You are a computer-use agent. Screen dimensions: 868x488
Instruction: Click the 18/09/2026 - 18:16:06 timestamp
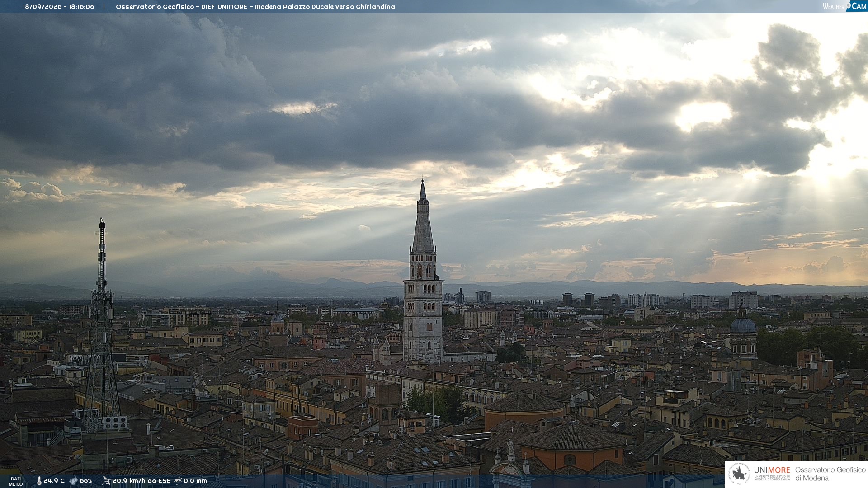[x=58, y=7]
